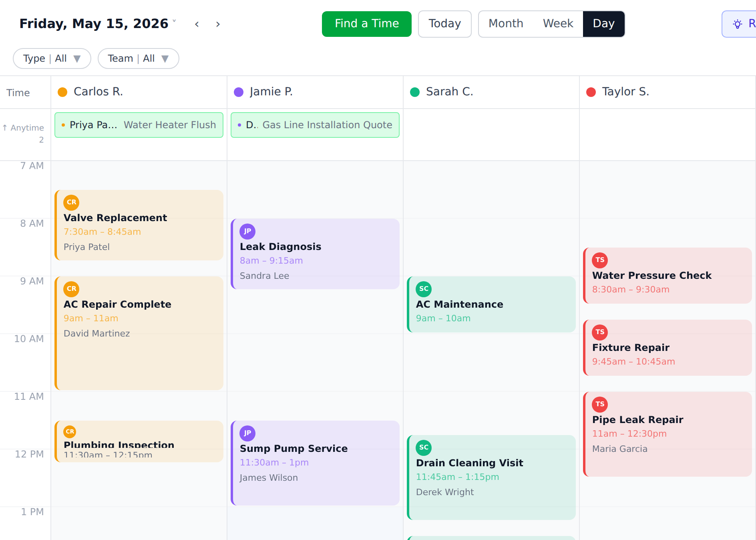Open Drain Cleaning Visit title

pos(469,463)
